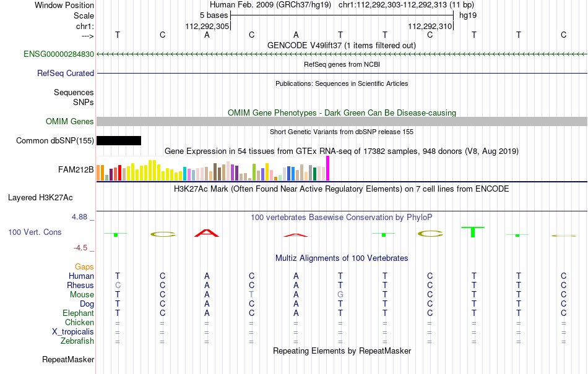Click the 5 bases scale bar

pos(342,15)
